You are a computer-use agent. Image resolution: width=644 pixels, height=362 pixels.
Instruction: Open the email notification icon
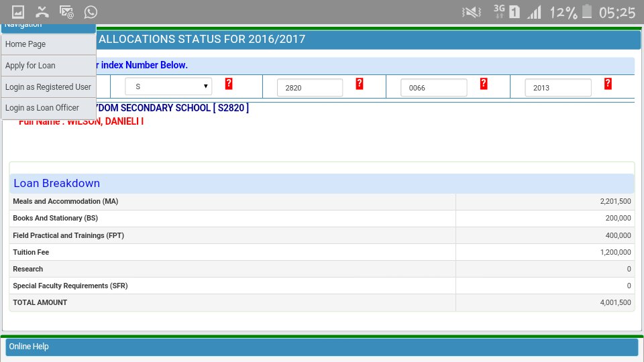click(66, 12)
